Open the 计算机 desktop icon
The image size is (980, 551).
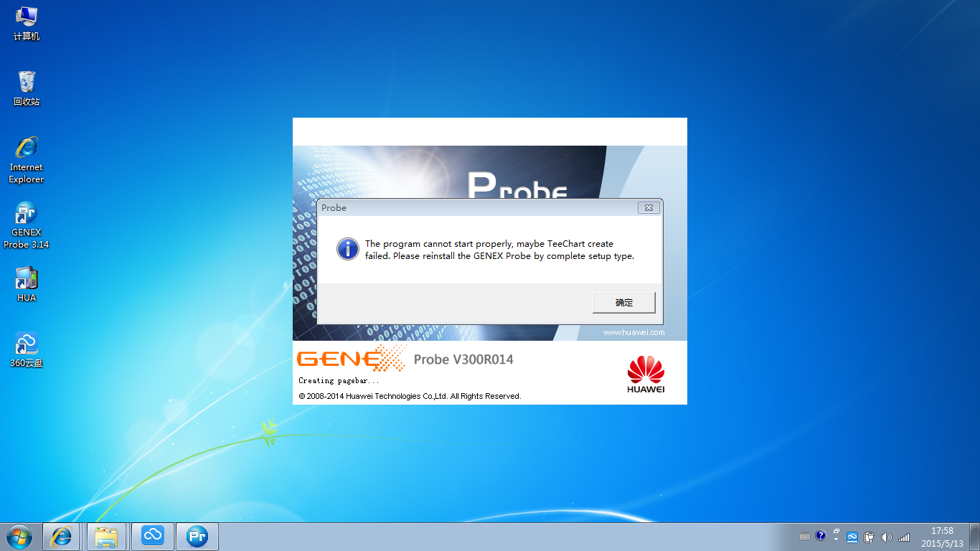[x=27, y=22]
